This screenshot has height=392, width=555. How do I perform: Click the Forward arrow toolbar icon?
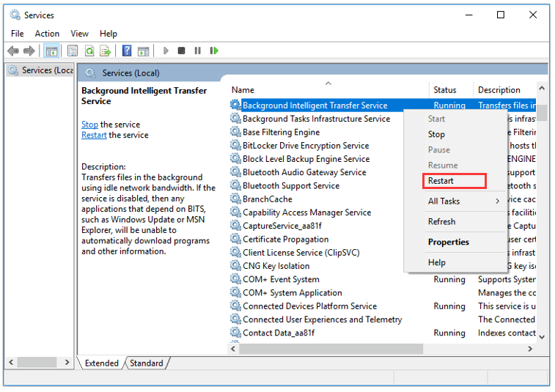tap(29, 51)
